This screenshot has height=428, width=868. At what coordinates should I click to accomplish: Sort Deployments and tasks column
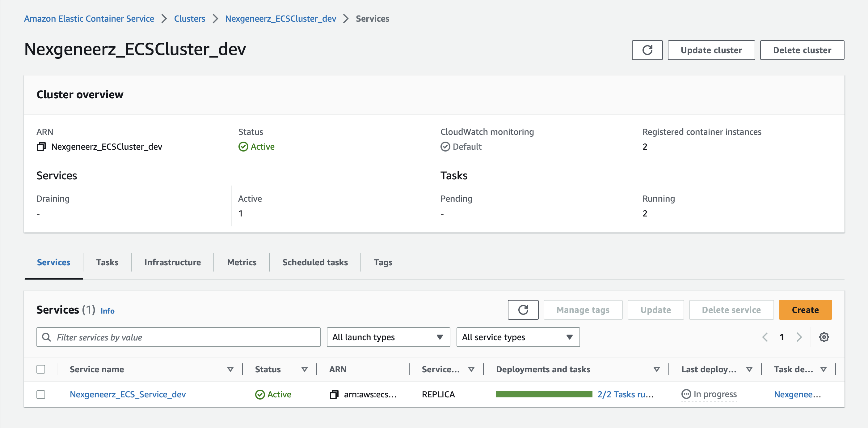click(656, 369)
